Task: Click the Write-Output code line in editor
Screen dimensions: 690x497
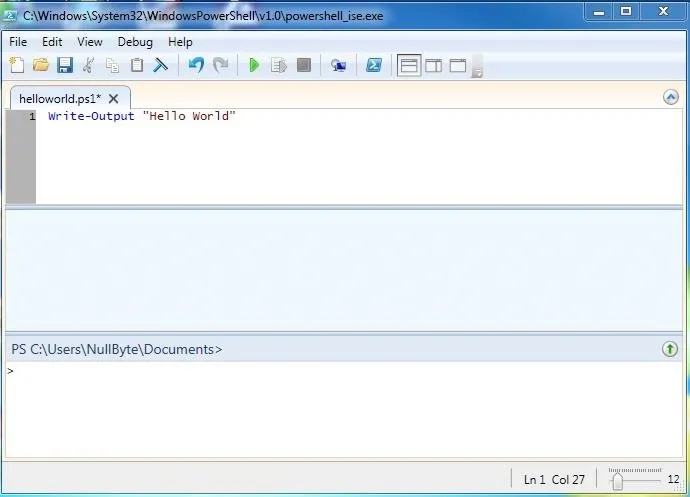Action: (x=142, y=116)
